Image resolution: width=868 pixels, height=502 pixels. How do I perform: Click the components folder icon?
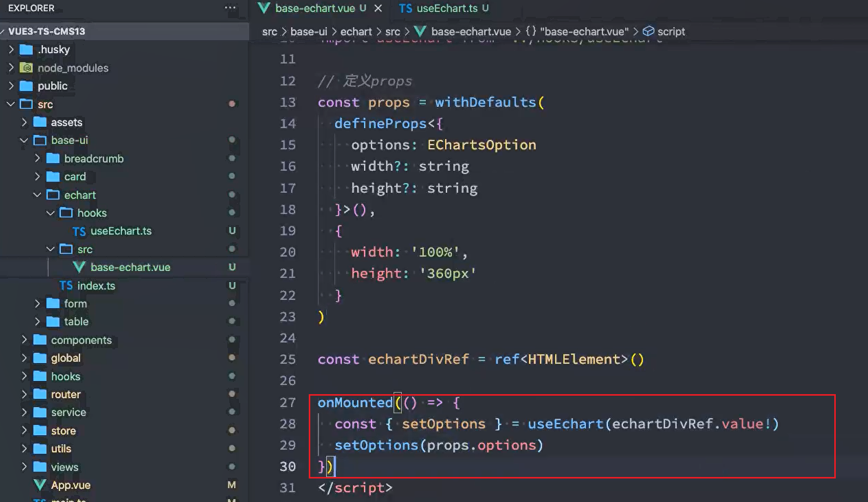40,340
